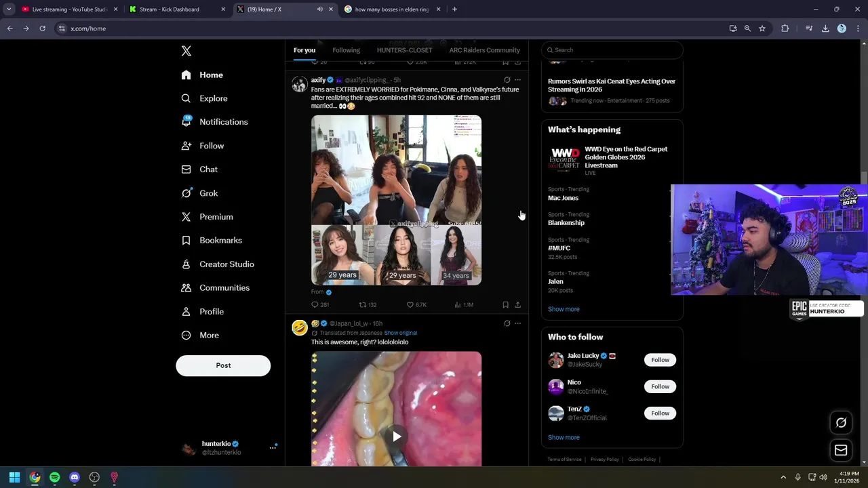This screenshot has height=488, width=868.
Task: Open Notifications bell in sidebar
Action: 214,122
